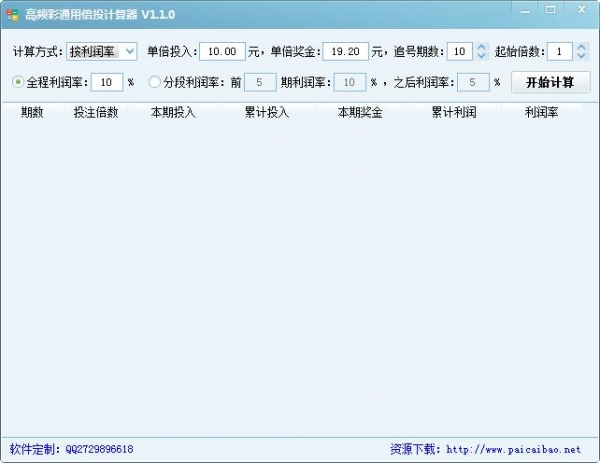Click the 单倍投入 input field
The width and height of the screenshot is (600, 463).
(x=222, y=51)
